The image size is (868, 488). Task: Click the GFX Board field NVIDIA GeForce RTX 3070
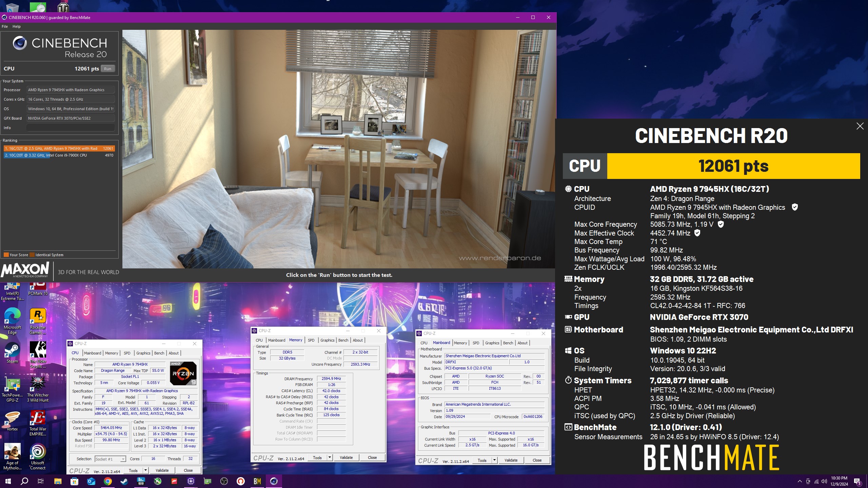[71, 118]
